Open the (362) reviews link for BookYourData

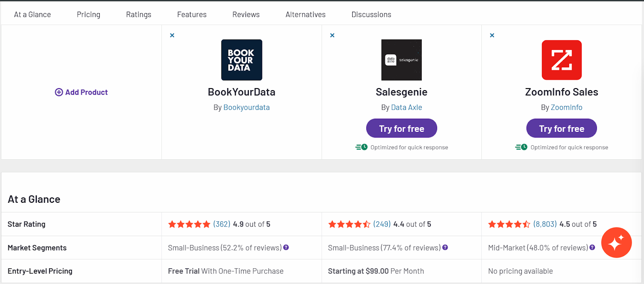222,224
